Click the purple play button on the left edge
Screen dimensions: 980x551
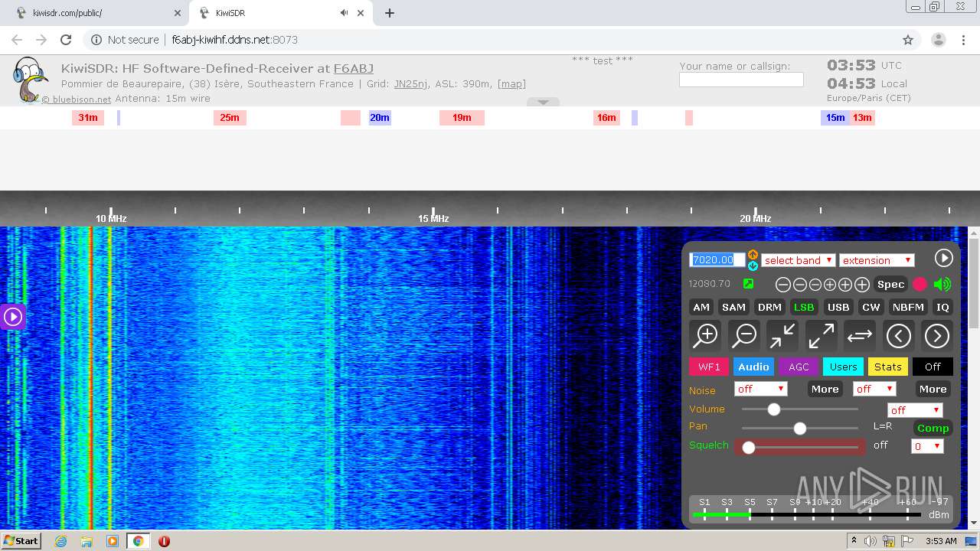coord(12,316)
